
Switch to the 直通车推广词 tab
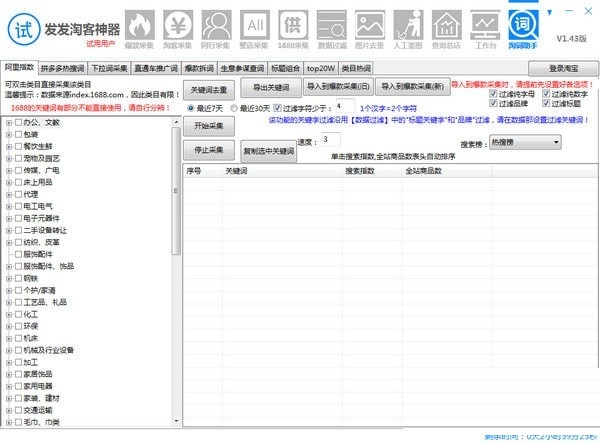(156, 68)
